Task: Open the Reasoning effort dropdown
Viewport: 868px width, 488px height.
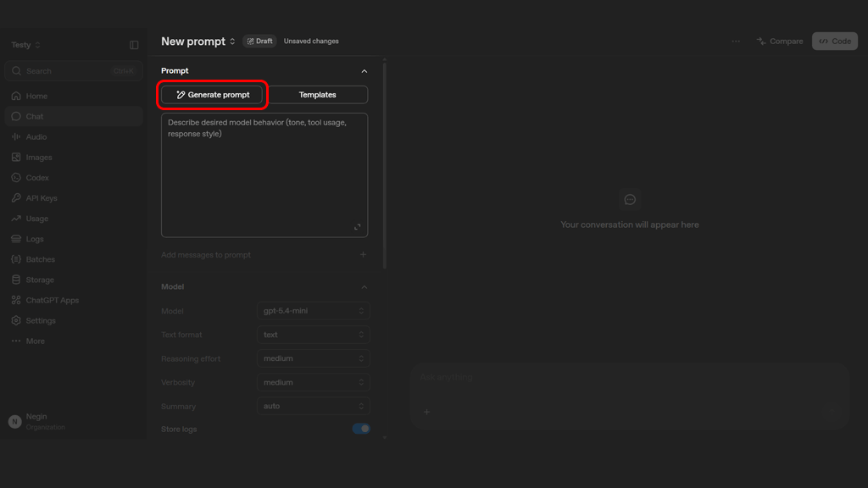Action: tap(314, 358)
